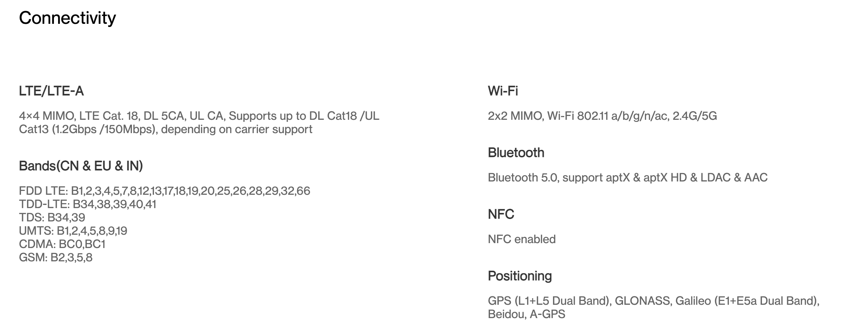Screen dimensions: 868x330
Task: Click the Connectivity section title
Action: coord(67,18)
